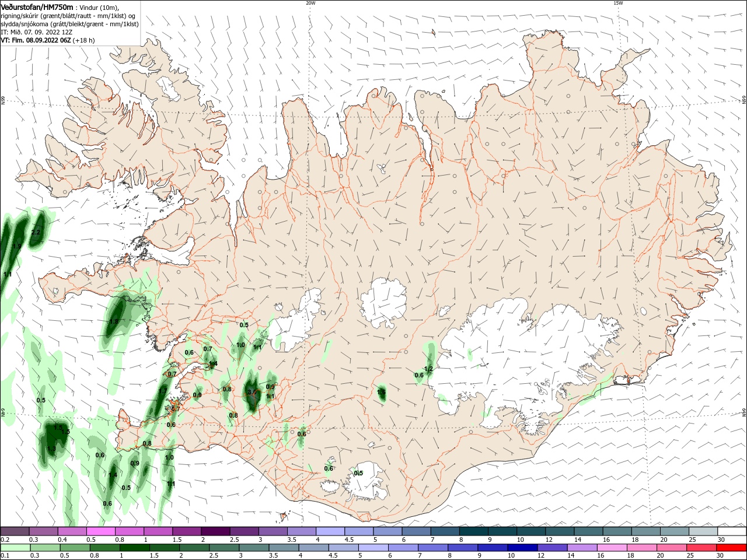Pick the bright pink 0.5–0.8 swatch in the top scale
Screen dimensions: 747x560
click(100, 531)
